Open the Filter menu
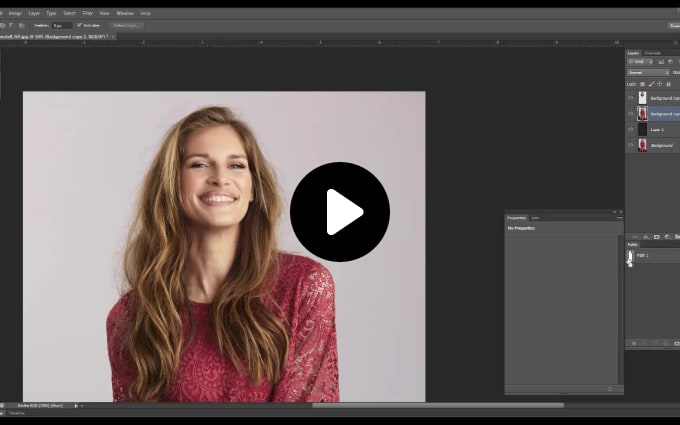Screen dimensions: 680x425 pyautogui.click(x=88, y=13)
